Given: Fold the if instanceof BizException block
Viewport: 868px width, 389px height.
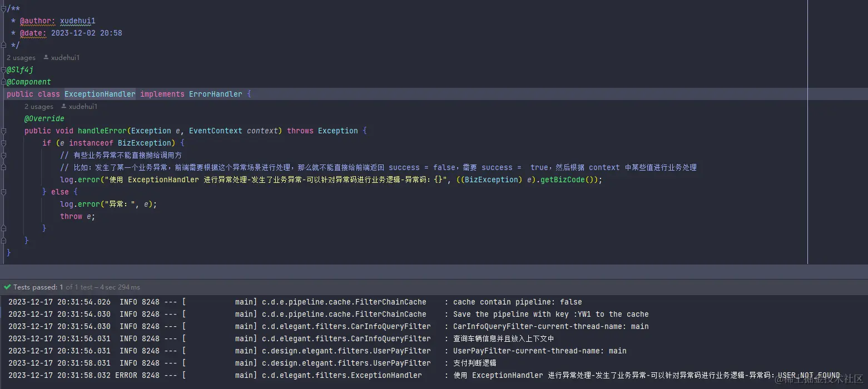Looking at the screenshot, I should (3, 143).
